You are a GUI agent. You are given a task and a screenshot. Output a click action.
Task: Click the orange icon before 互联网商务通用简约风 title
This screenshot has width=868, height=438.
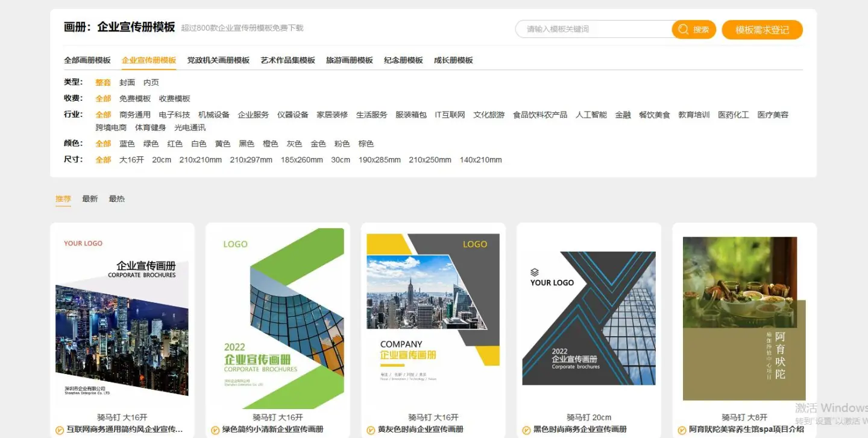coord(60,430)
